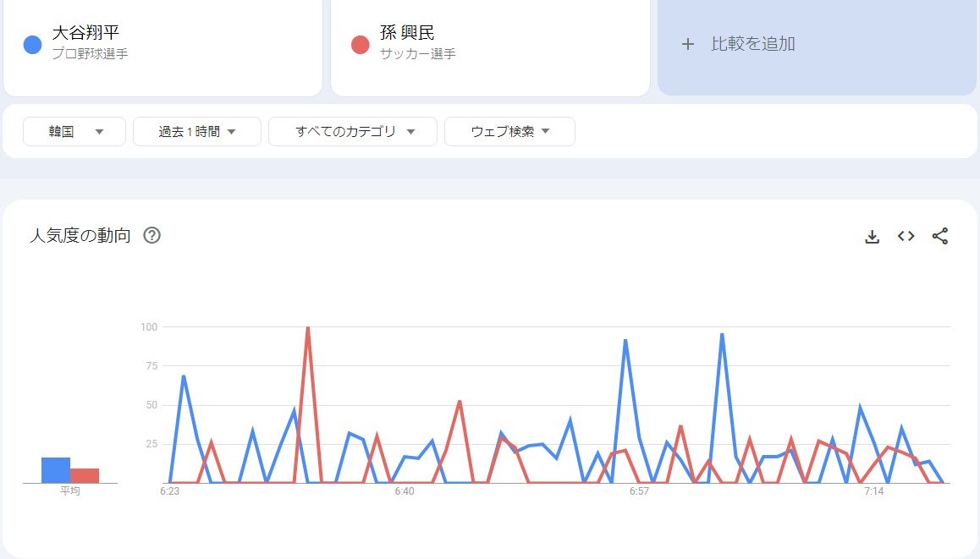Open help icon beside 人気度の動向
Screen dimensions: 980x559
pos(152,235)
